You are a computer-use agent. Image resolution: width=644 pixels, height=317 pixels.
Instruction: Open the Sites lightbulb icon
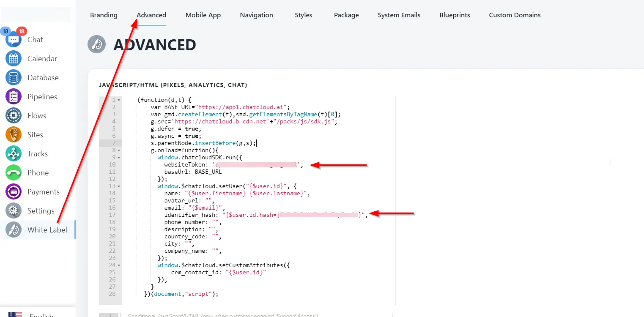tap(14, 135)
